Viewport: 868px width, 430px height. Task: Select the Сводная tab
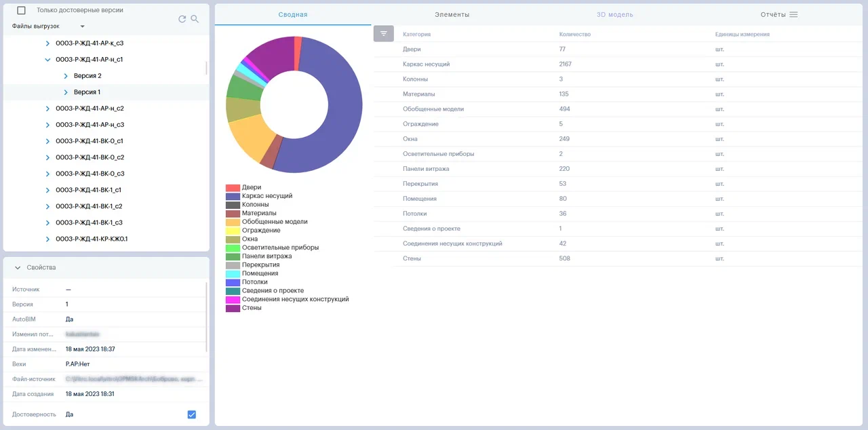point(293,14)
